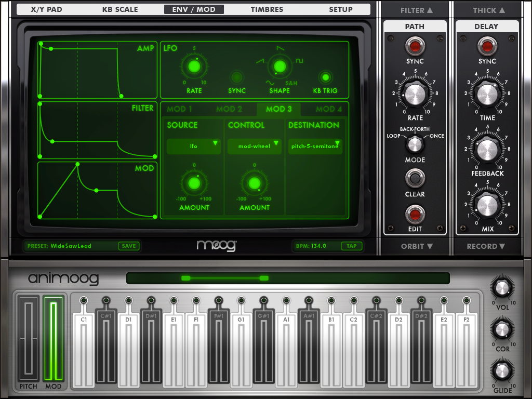Switch to the Timbres tab
The width and height of the screenshot is (532, 399).
click(x=267, y=9)
